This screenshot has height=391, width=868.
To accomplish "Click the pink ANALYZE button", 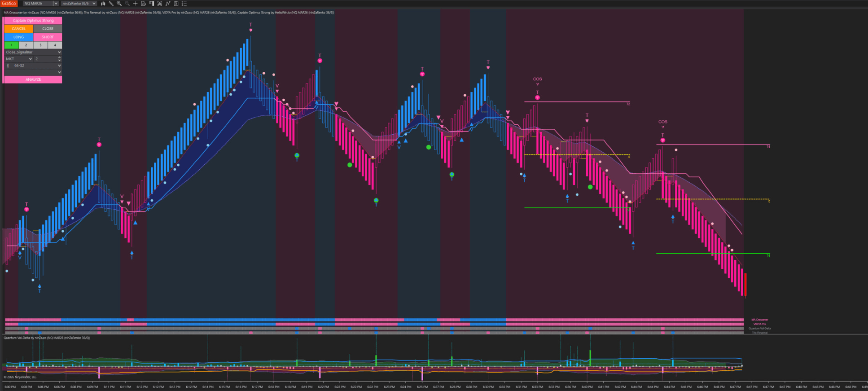I will click(33, 79).
